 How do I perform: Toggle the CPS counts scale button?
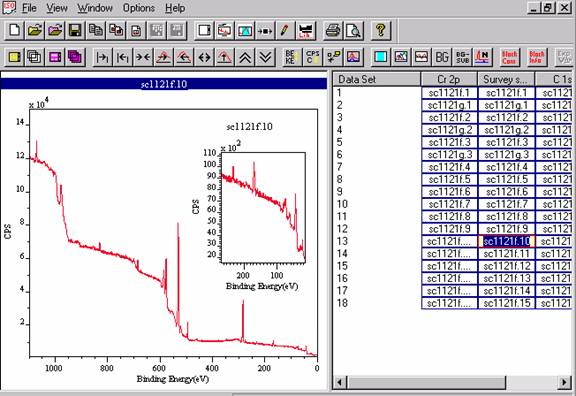313,57
